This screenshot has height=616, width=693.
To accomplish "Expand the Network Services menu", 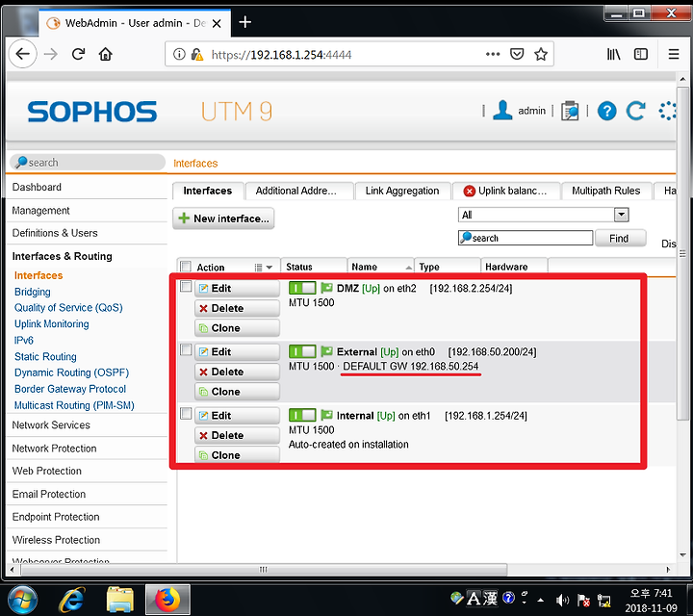I will tap(51, 425).
